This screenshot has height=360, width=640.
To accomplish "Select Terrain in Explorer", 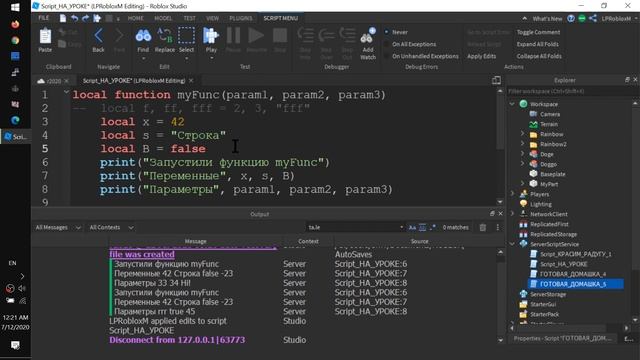I will tap(549, 124).
